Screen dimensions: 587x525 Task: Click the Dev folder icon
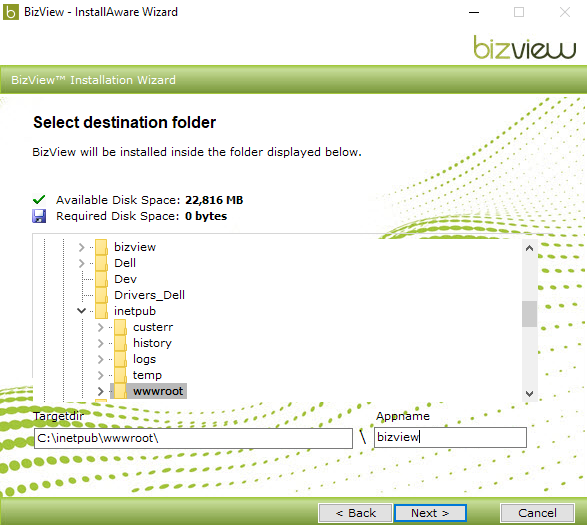(101, 279)
